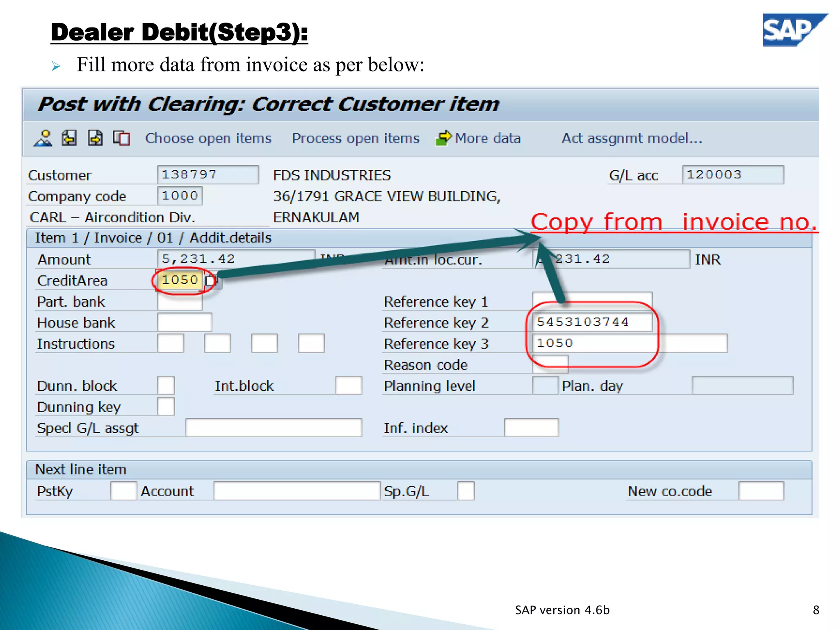
Task: Click the Dunning key field
Action: pyautogui.click(x=166, y=406)
